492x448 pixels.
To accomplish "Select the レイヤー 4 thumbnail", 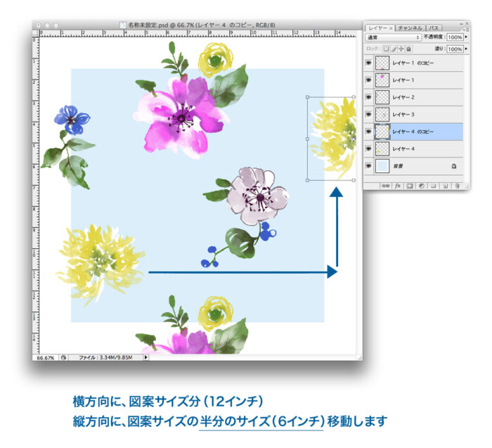I will (382, 149).
